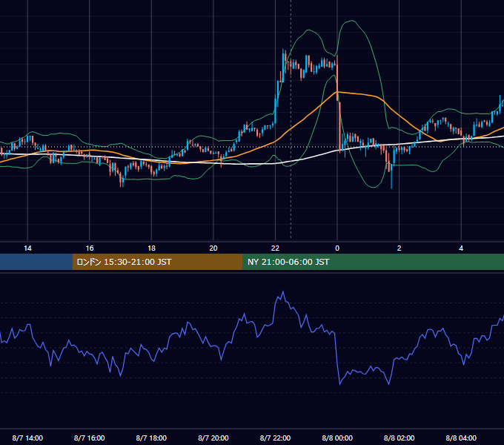The width and height of the screenshot is (504, 445).
Task: Click the 8/7 18:00 label on the bottom axis
Action: pyautogui.click(x=151, y=438)
